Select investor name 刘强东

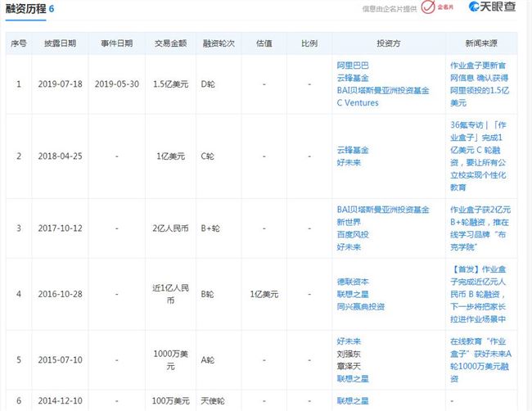click(x=349, y=354)
